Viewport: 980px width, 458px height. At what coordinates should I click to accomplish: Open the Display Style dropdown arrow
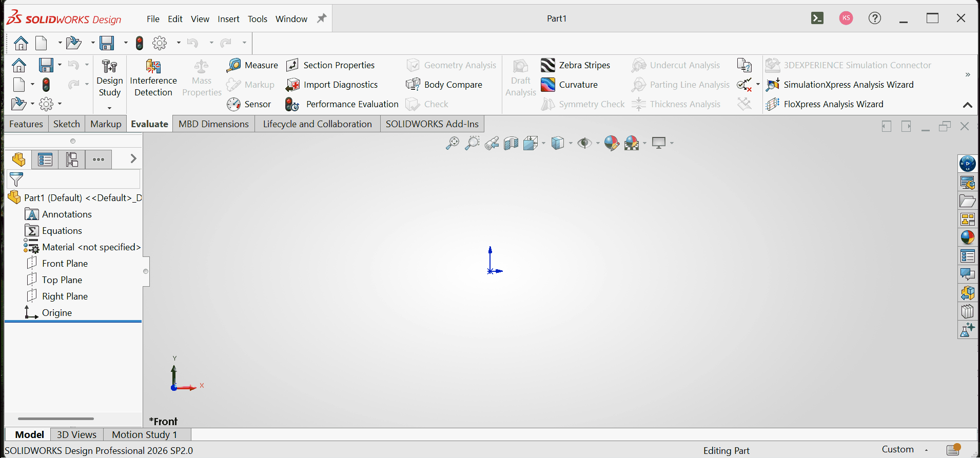[571, 143]
